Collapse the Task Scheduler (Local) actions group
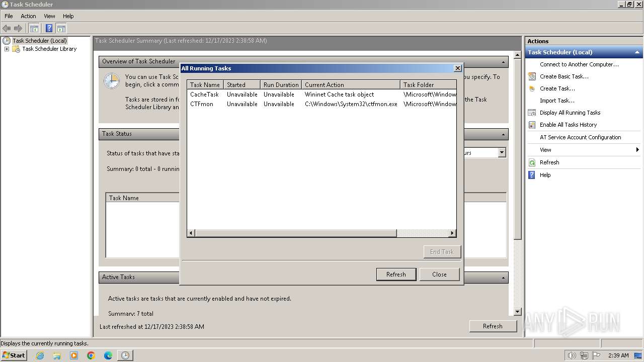 (637, 52)
